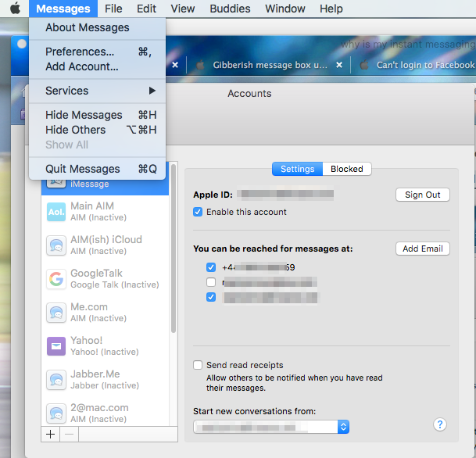Select 2@mac.com account label

point(99,408)
